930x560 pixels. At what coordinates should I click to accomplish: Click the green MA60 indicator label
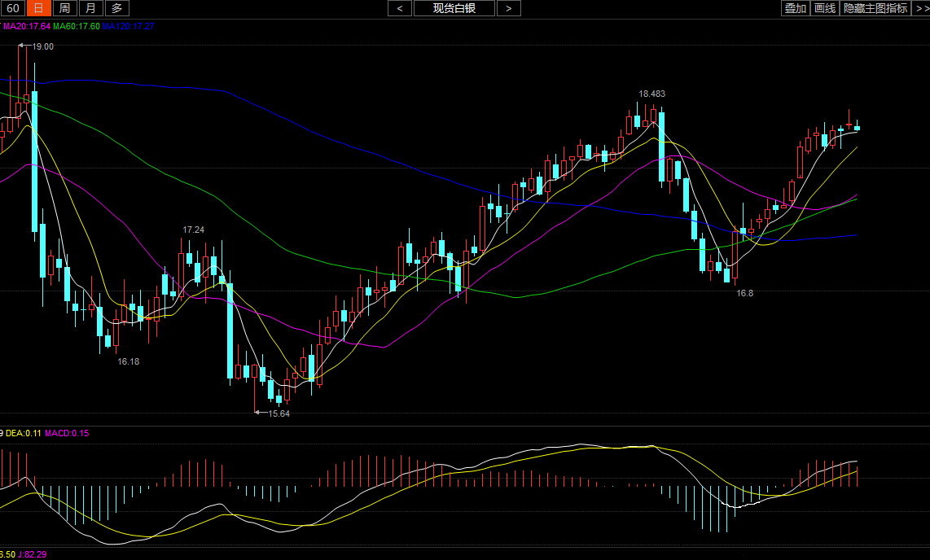(x=76, y=26)
